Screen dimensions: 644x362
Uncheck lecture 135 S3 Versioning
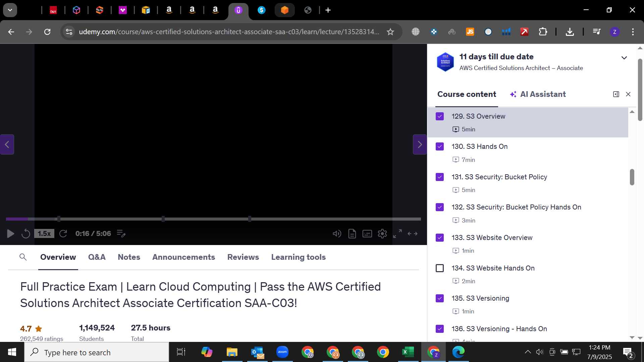[440, 298]
